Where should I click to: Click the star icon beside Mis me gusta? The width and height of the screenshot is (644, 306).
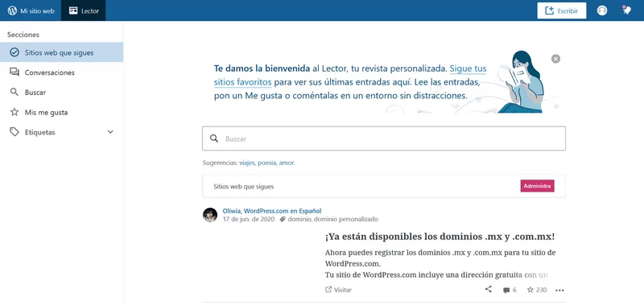tap(14, 112)
